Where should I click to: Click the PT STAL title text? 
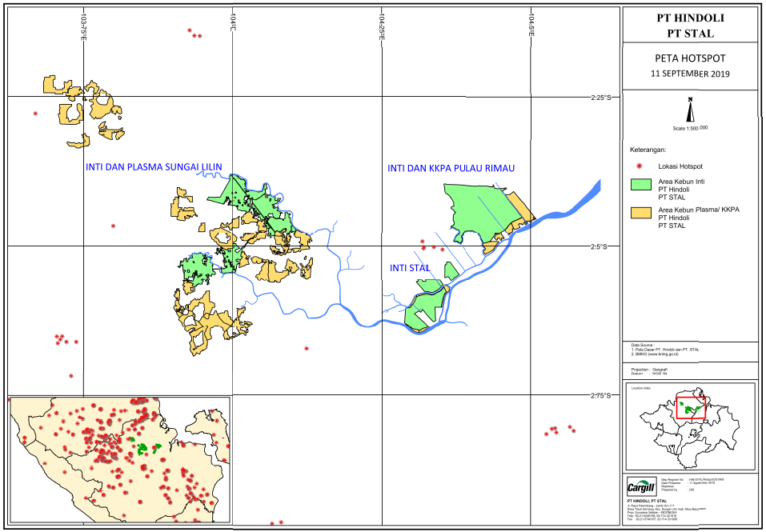[690, 34]
